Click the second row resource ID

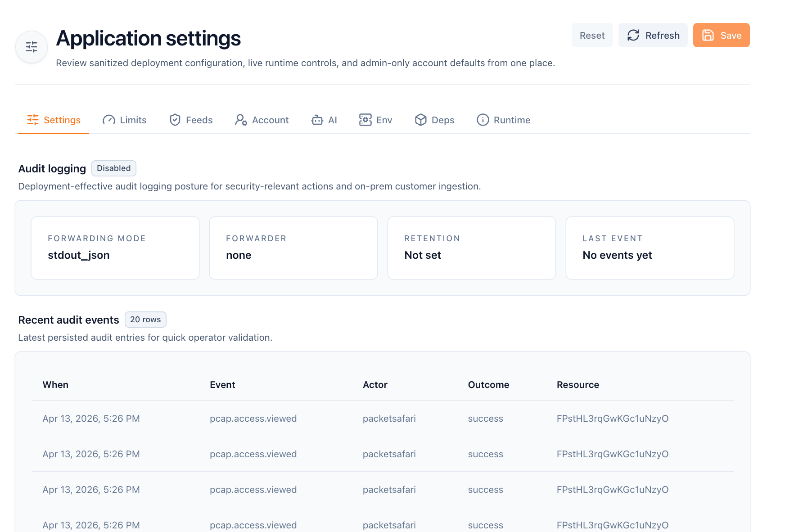613,454
